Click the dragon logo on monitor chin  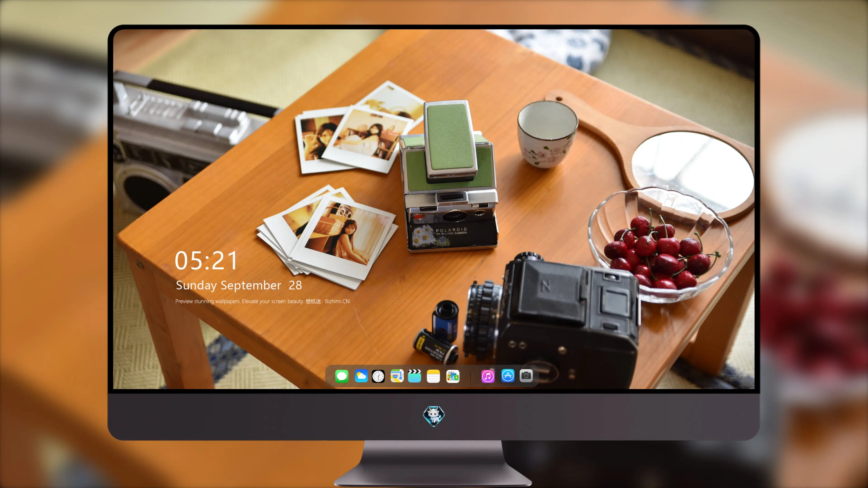pos(434,416)
